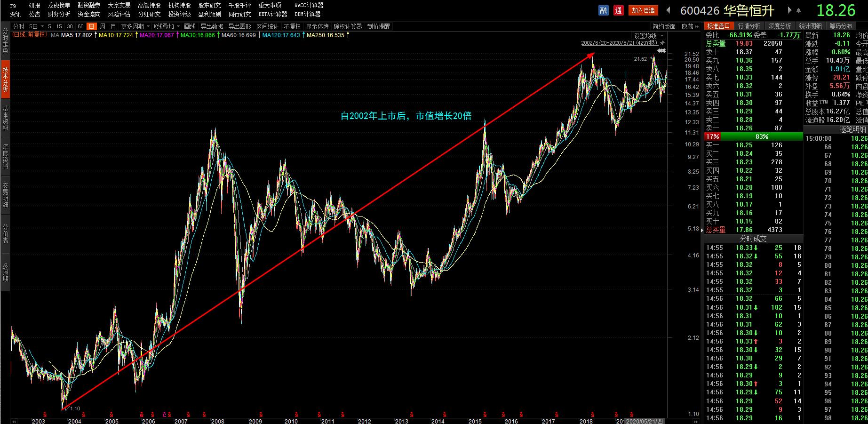Click the red 通 connect badge

coord(619,10)
